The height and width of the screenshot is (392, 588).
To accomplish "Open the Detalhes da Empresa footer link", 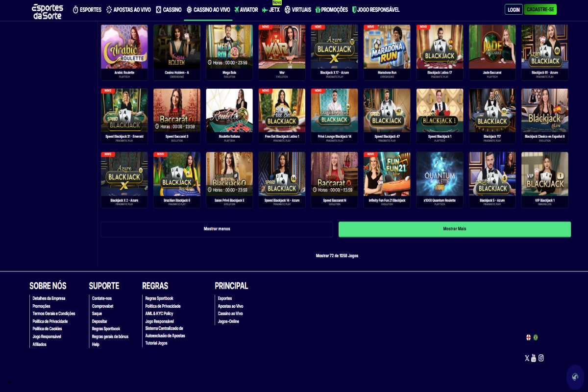I will tap(49, 298).
